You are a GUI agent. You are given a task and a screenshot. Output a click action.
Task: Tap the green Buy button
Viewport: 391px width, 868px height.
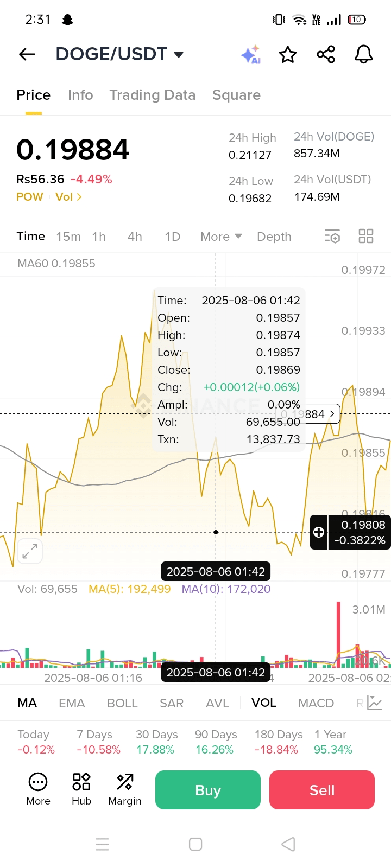pos(208,790)
